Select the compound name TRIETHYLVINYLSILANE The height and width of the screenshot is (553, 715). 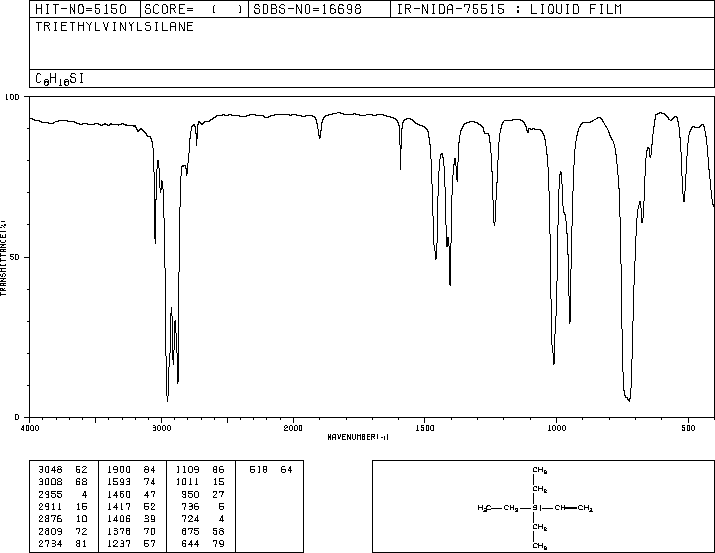[x=114, y=27]
